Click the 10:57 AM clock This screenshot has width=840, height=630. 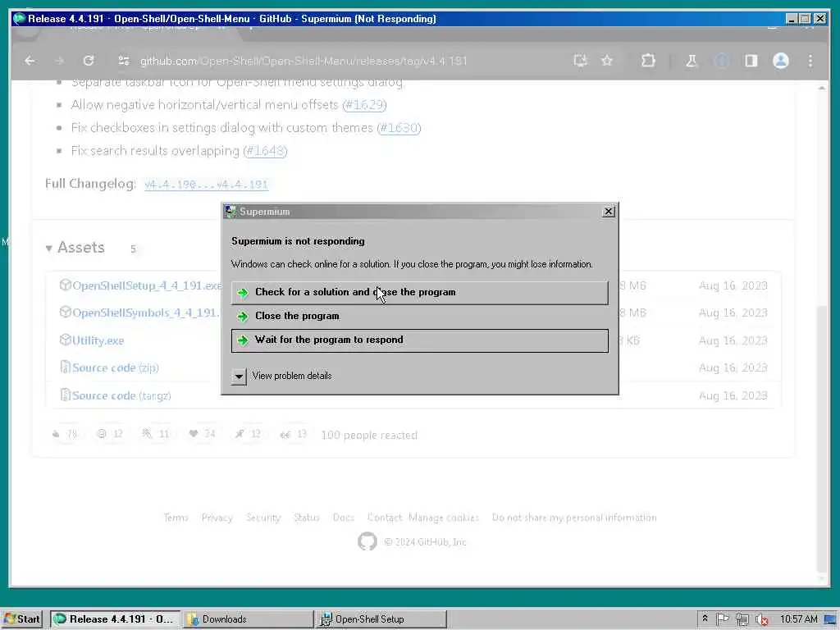point(799,619)
